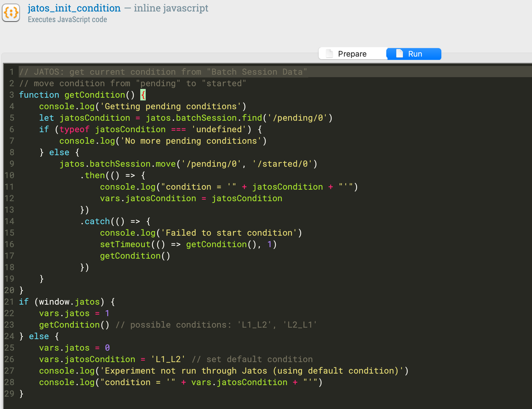This screenshot has width=532, height=409.
Task: Click the 'L1_L2' default condition string on line 26
Action: (x=168, y=359)
